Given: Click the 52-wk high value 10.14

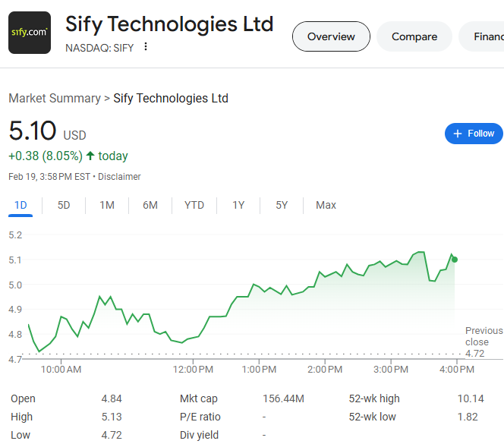Looking at the screenshot, I should coord(471,398).
